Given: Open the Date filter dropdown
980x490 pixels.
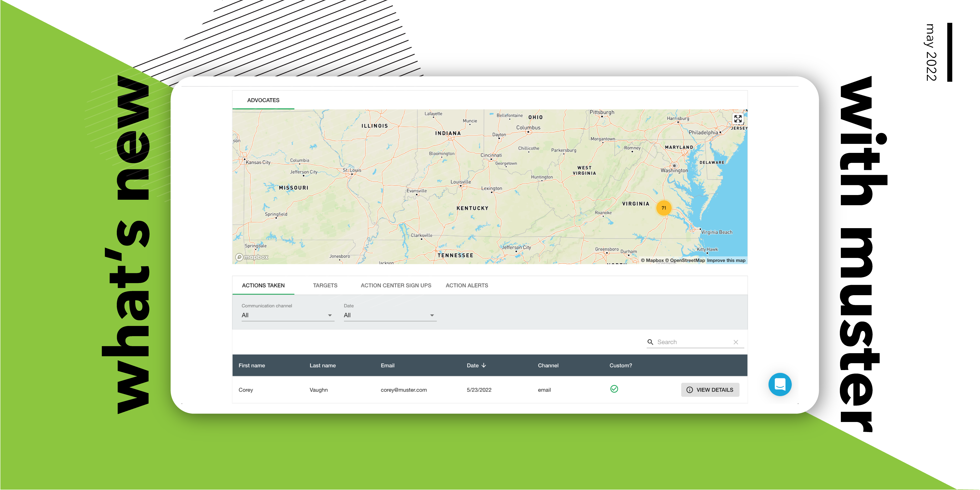Looking at the screenshot, I should point(390,315).
